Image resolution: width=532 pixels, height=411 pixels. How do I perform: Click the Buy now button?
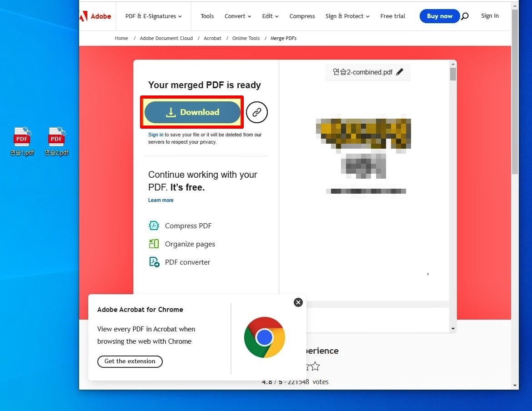(439, 16)
